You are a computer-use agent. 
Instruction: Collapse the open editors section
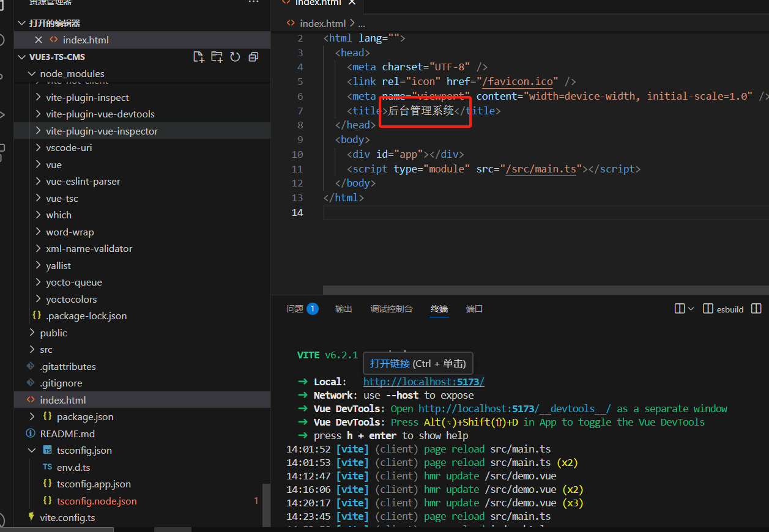pyautogui.click(x=22, y=23)
